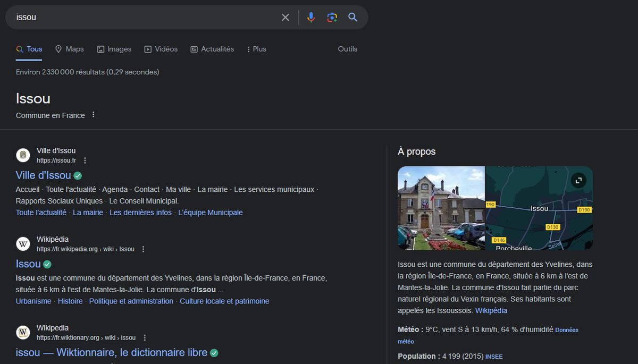Click the Wiktionary result favicon

pos(23,333)
